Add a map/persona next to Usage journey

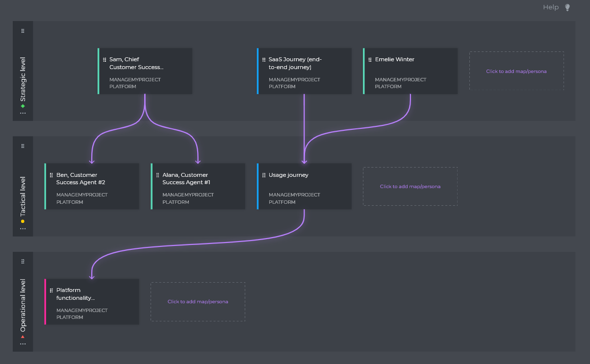(x=410, y=186)
